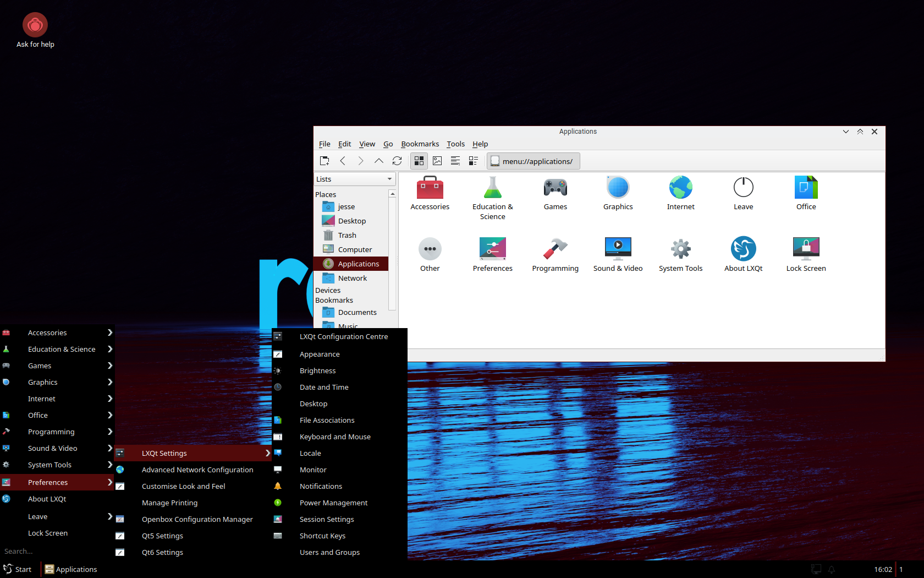Open Sound & Video icon in window
Screen dimensions: 924x578
[x=618, y=249]
